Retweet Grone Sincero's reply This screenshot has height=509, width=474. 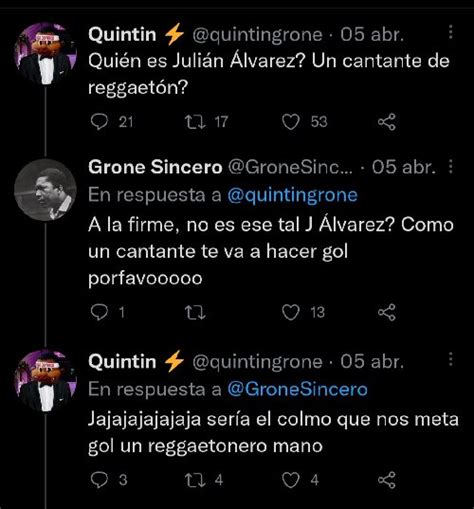[x=195, y=313]
